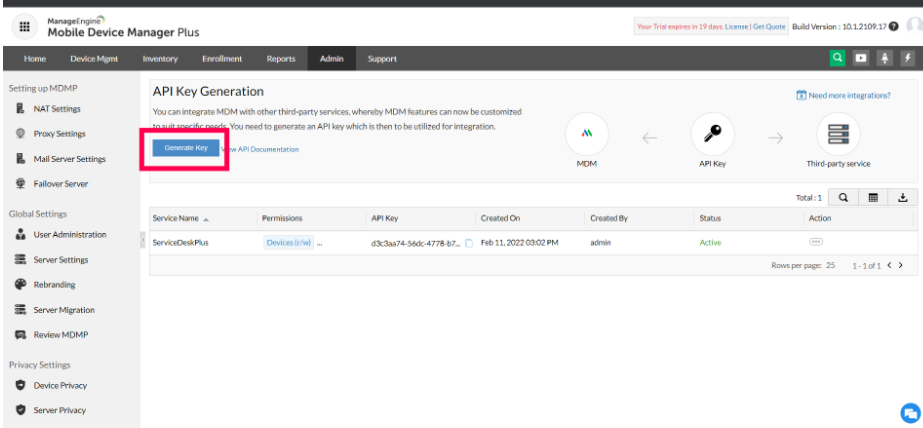This screenshot has width=923, height=428.
Task: Open the video tutorials icon in navbar
Action: (x=861, y=58)
